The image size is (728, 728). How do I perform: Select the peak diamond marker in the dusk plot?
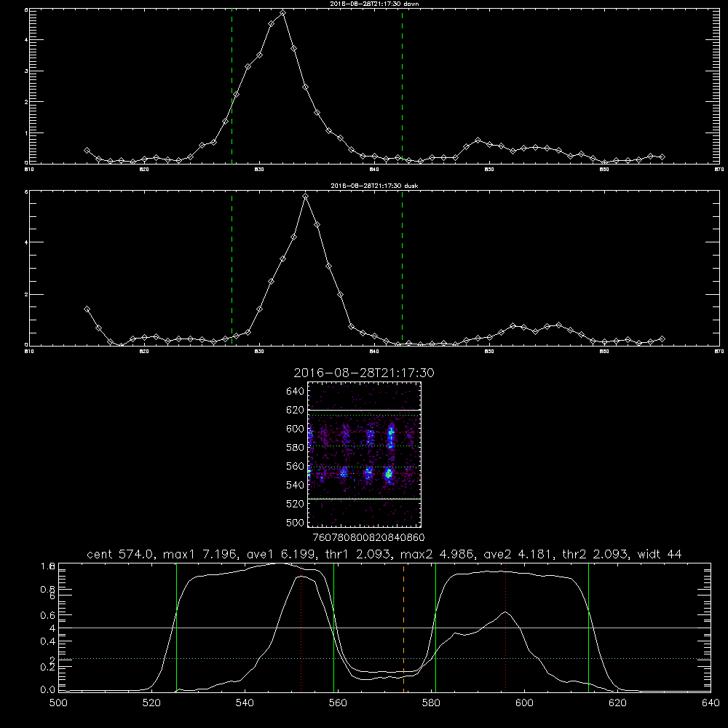[306, 197]
